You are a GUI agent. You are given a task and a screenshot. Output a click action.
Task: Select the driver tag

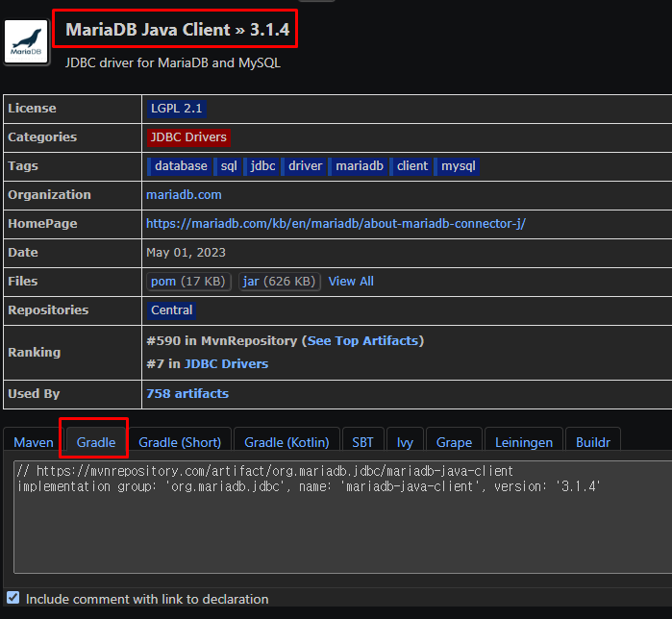(305, 166)
